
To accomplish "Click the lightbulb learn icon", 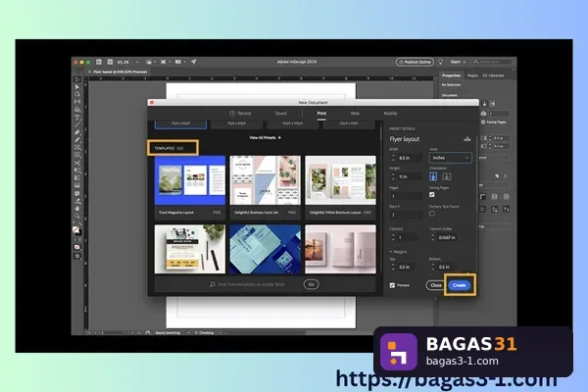I will pyautogui.click(x=441, y=62).
